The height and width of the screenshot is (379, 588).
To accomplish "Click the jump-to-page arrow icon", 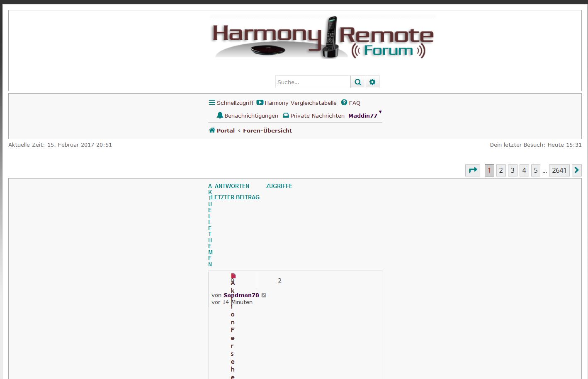I will coord(473,170).
